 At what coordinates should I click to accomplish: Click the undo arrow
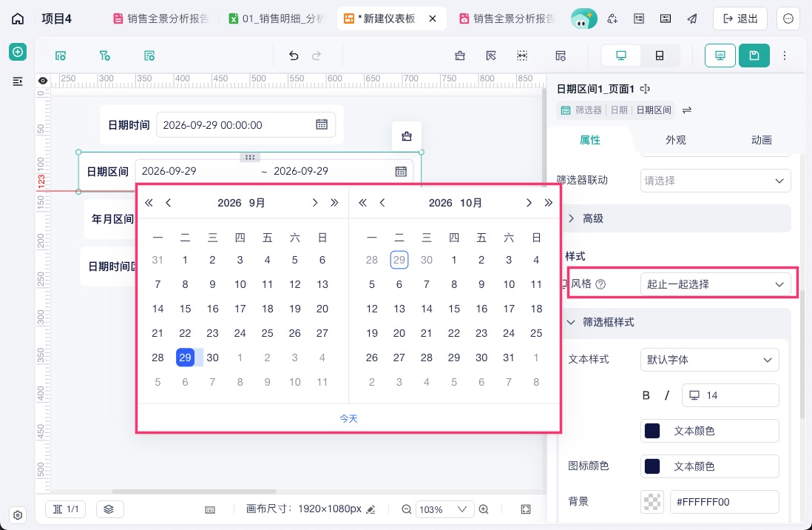[294, 56]
